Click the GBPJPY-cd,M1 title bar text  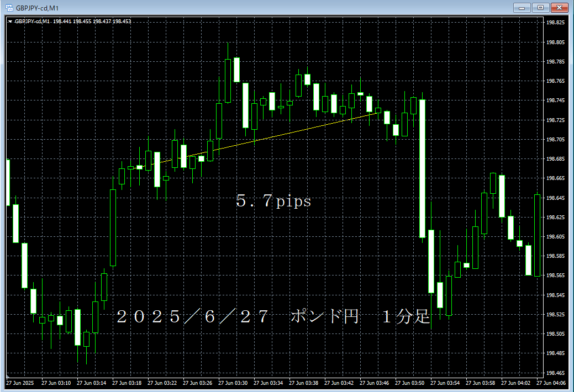[38, 8]
